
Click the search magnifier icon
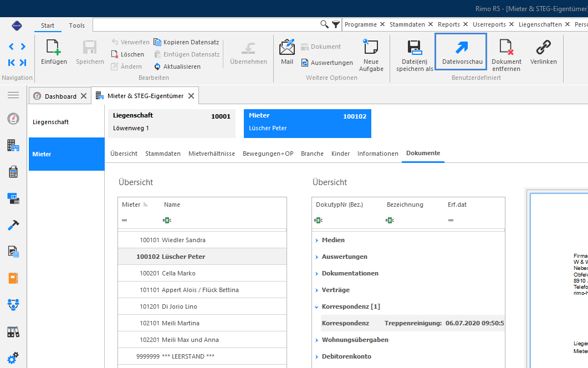(324, 24)
